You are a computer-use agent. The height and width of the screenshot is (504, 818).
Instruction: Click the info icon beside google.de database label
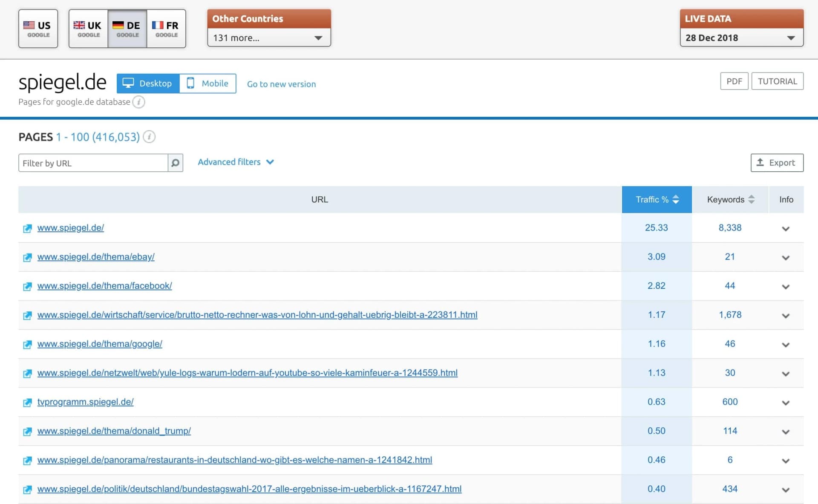pyautogui.click(x=138, y=102)
